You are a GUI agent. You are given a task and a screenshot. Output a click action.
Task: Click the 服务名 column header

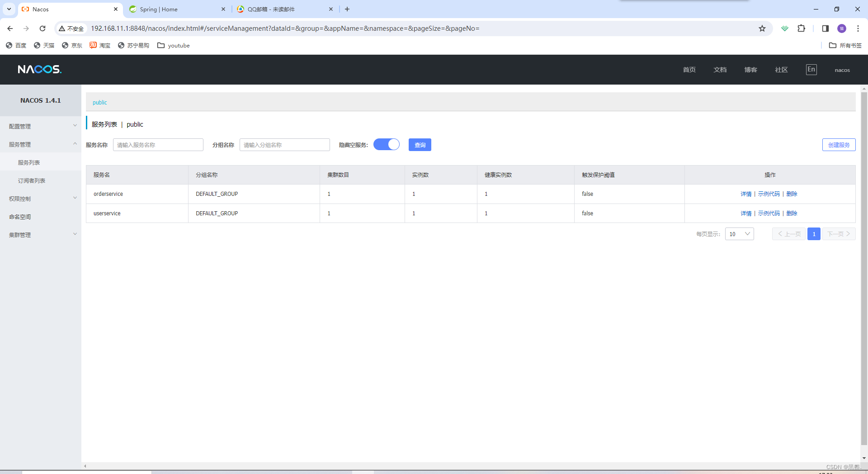[x=137, y=175]
